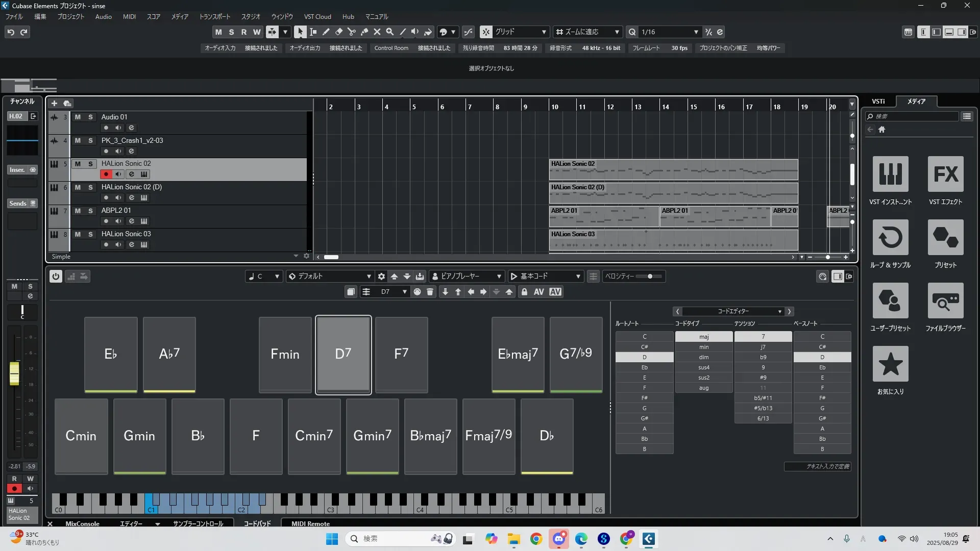Open chord pad settings gear icon
Image resolution: width=980 pixels, height=551 pixels.
[381, 277]
